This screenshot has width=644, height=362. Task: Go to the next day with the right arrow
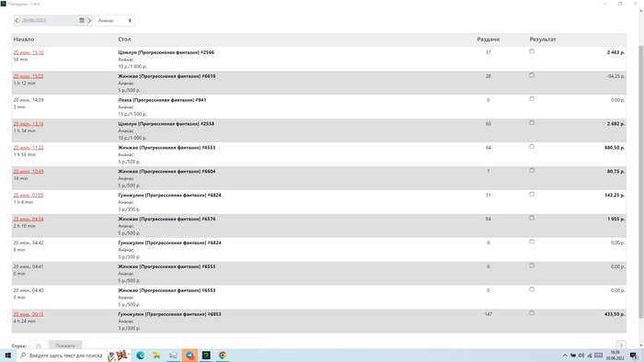click(89, 20)
